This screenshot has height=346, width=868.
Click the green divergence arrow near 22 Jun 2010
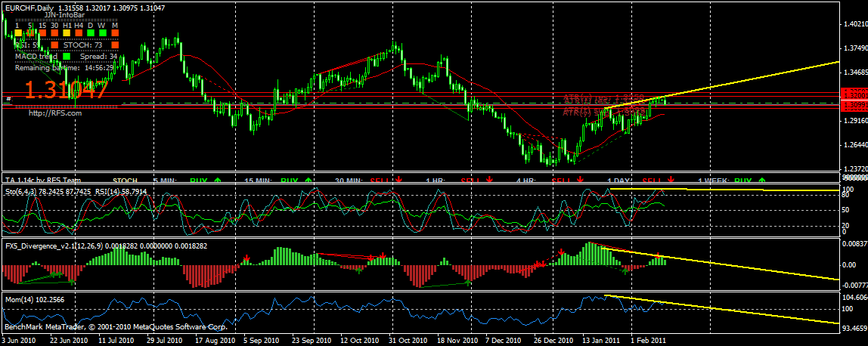[x=72, y=281]
